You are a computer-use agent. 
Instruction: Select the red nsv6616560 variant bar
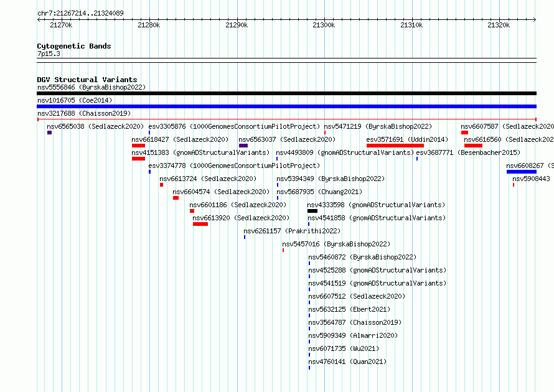[x=474, y=146]
